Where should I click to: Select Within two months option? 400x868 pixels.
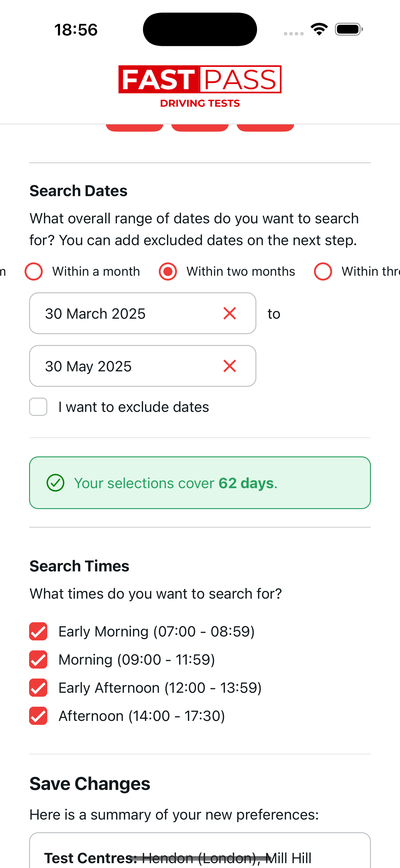coord(168,271)
